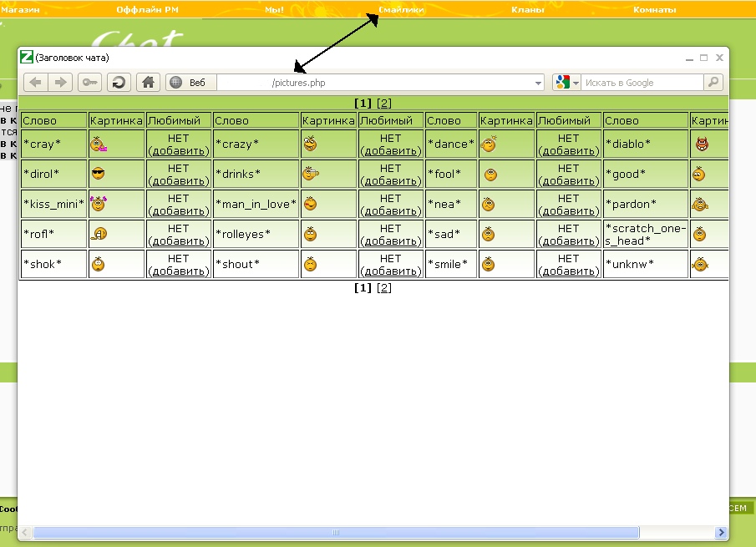Click добавить link in the *crazy* row
This screenshot has width=756, height=547.
click(x=391, y=151)
